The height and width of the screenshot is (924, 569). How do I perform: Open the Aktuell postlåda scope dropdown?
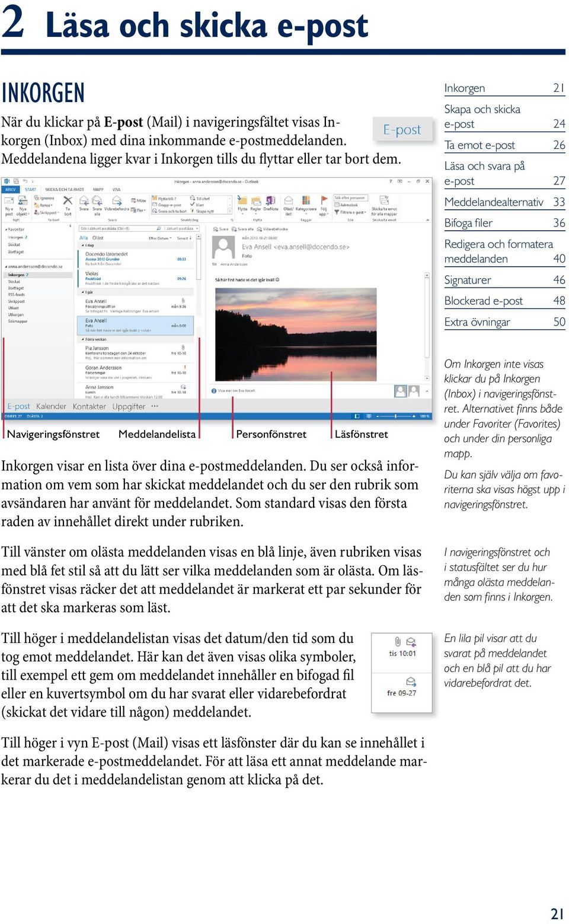pyautogui.click(x=181, y=228)
